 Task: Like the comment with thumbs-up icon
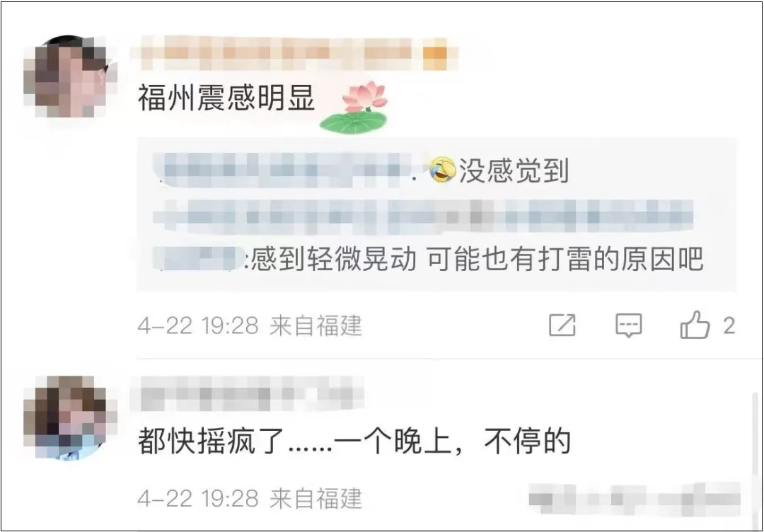click(x=695, y=325)
